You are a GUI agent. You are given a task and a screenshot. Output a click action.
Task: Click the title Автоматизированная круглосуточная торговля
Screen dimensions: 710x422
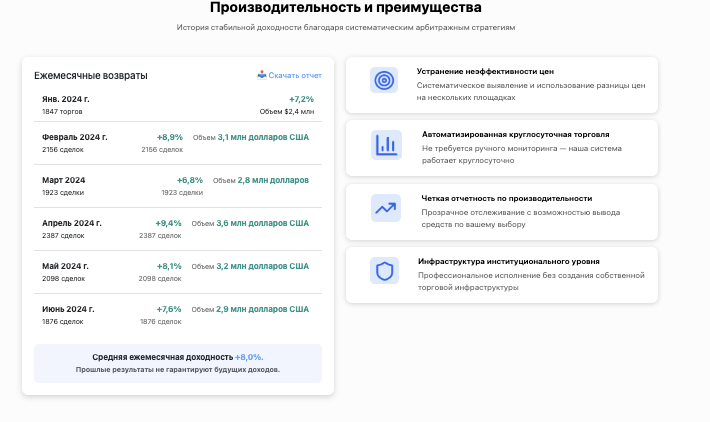[515, 134]
